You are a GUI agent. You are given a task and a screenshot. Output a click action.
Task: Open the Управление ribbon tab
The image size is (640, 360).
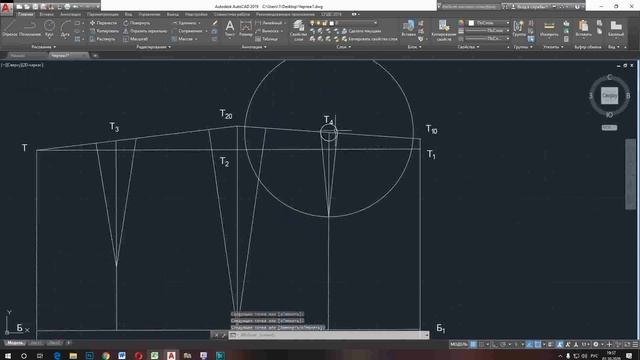point(149,14)
